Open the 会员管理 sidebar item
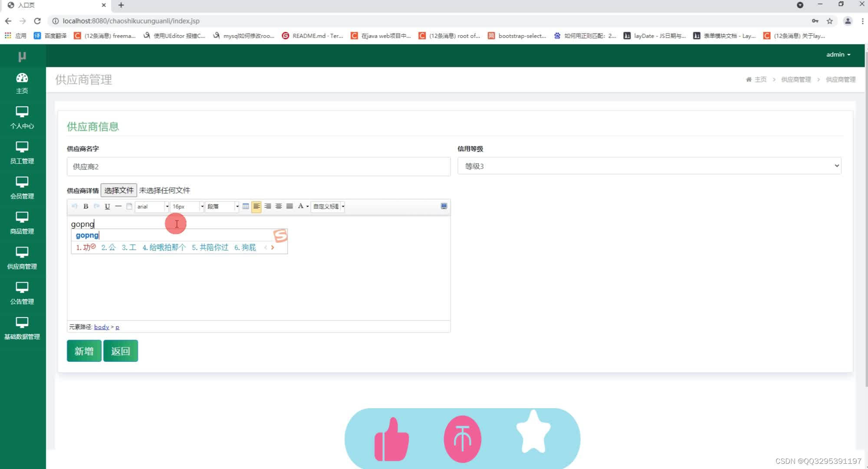This screenshot has height=469, width=868. click(x=22, y=188)
